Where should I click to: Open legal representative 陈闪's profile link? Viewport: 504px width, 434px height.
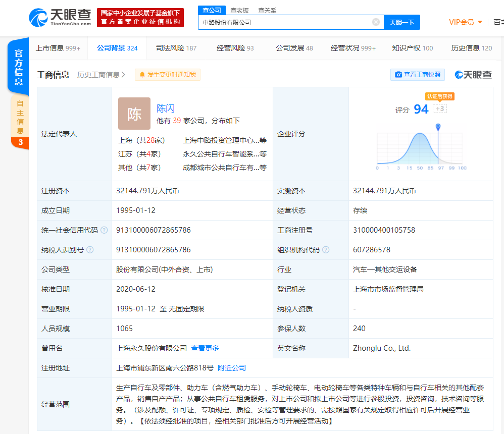click(x=166, y=108)
